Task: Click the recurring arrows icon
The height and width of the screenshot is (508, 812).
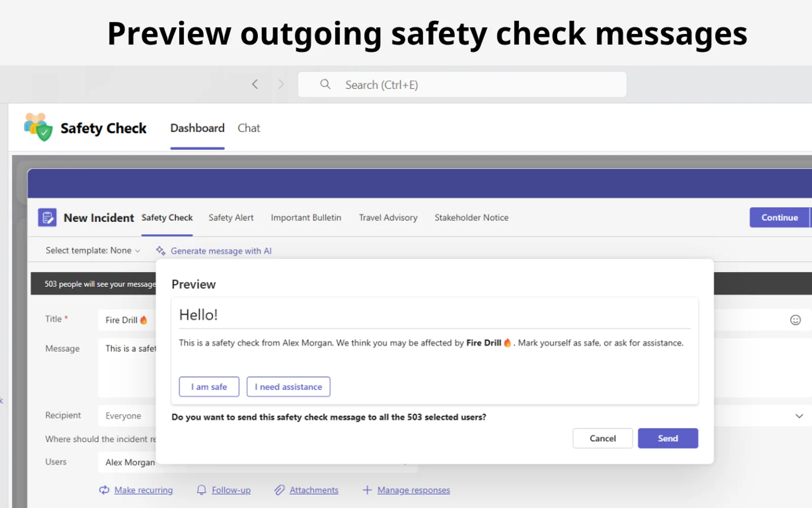Action: pos(104,490)
